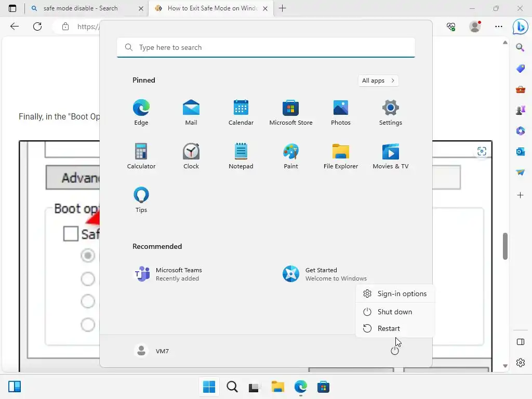This screenshot has width=532, height=399.
Task: Launch the Photos app
Action: (x=341, y=112)
